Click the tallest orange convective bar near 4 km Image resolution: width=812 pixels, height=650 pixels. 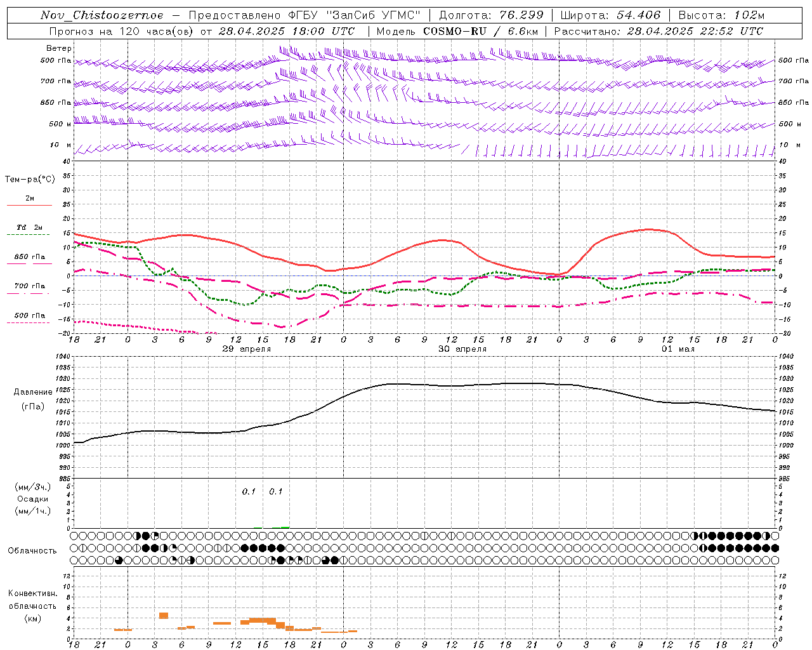(164, 615)
